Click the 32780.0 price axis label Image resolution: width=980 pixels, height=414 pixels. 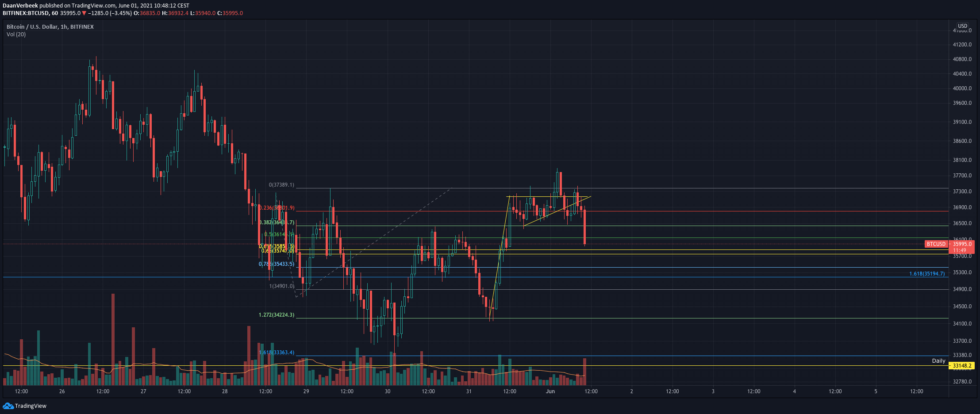tap(962, 382)
